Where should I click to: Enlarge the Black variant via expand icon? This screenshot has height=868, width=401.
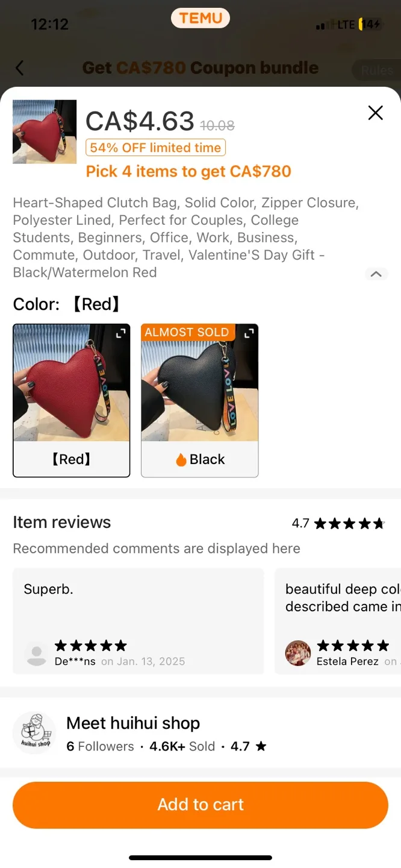249,333
